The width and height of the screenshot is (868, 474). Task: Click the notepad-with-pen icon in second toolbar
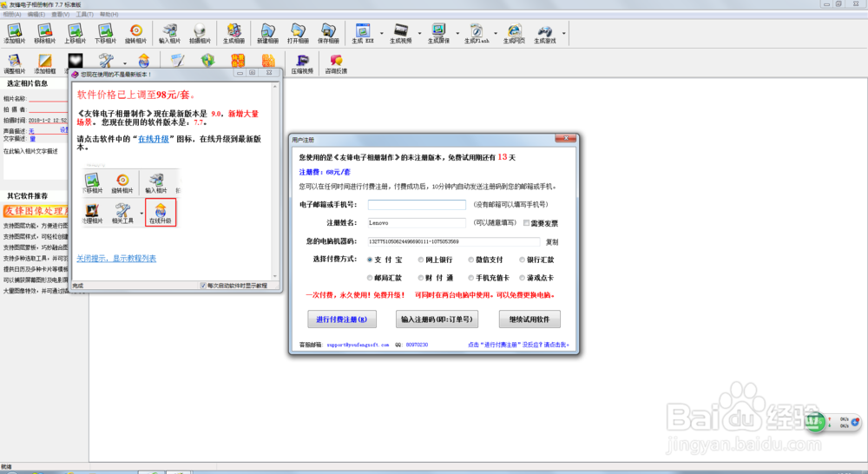coord(177,61)
